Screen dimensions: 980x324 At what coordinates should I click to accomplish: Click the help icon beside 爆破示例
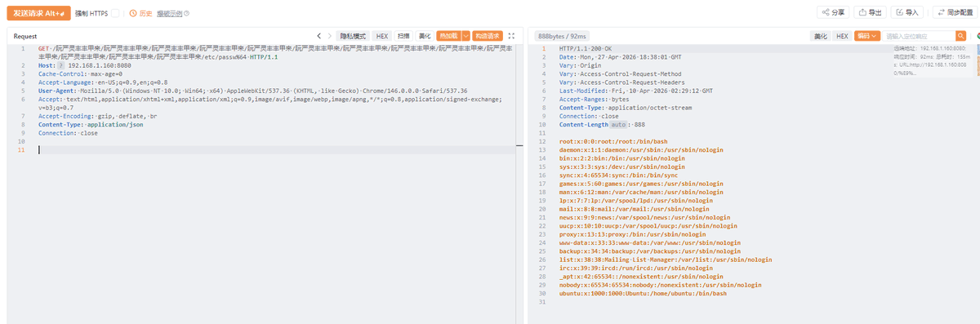pyautogui.click(x=187, y=13)
